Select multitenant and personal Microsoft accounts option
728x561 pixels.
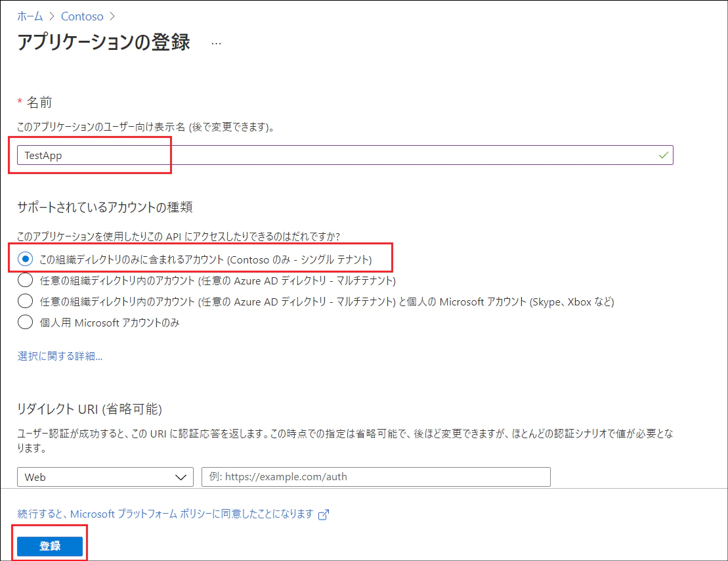[25, 301]
